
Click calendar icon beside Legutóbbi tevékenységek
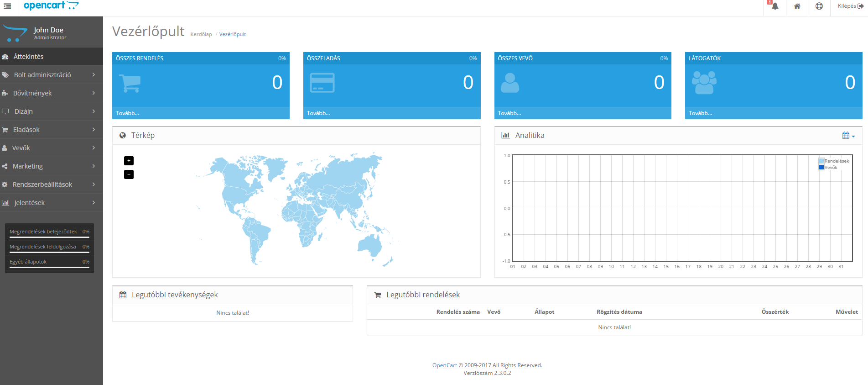[123, 295]
